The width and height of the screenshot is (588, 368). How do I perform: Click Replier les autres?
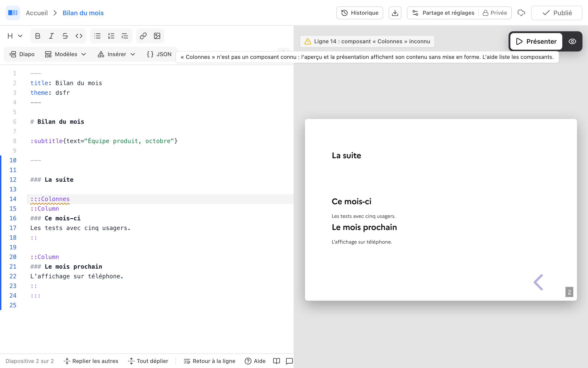(x=91, y=361)
